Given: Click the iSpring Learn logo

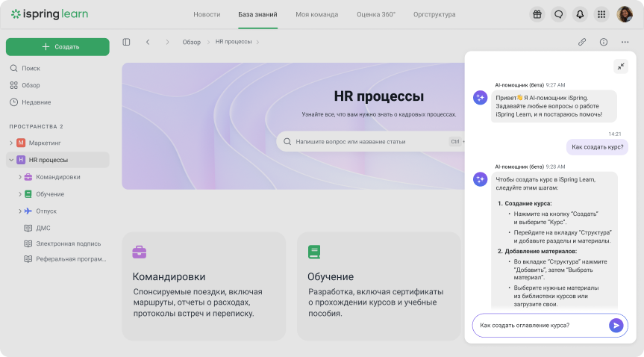Looking at the screenshot, I should tap(49, 14).
